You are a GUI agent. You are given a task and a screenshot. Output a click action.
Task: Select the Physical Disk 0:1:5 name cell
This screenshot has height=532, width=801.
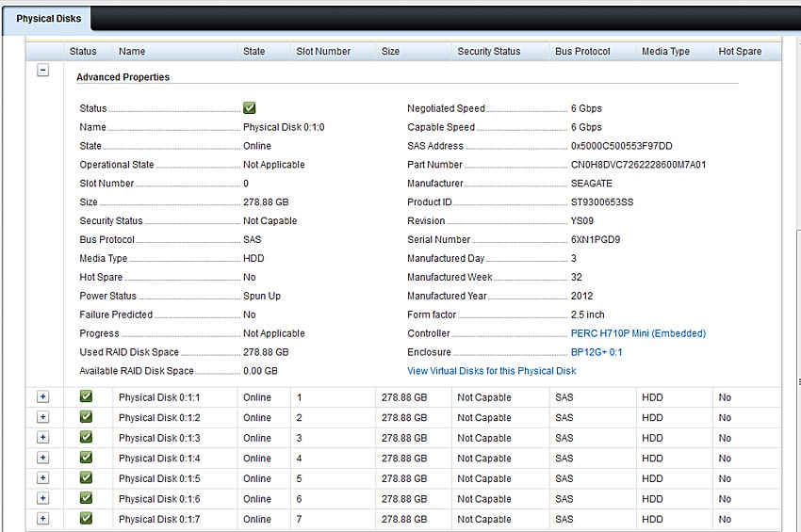click(x=175, y=478)
